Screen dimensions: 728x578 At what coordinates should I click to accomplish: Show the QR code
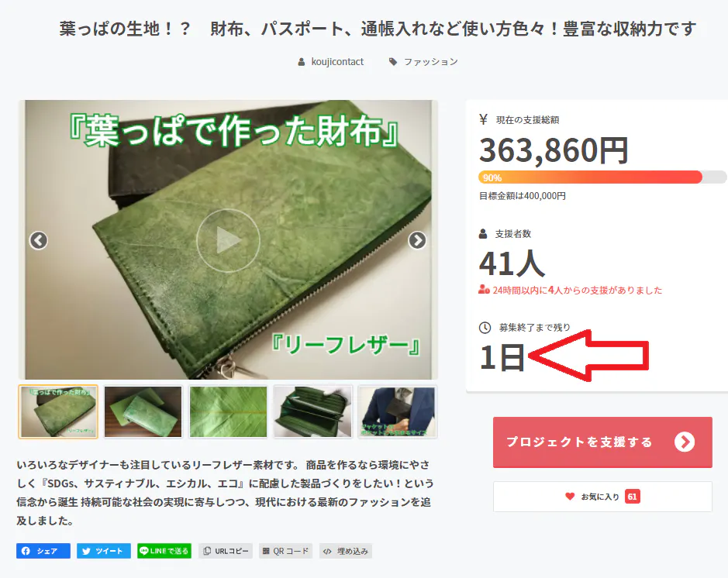tap(285, 551)
